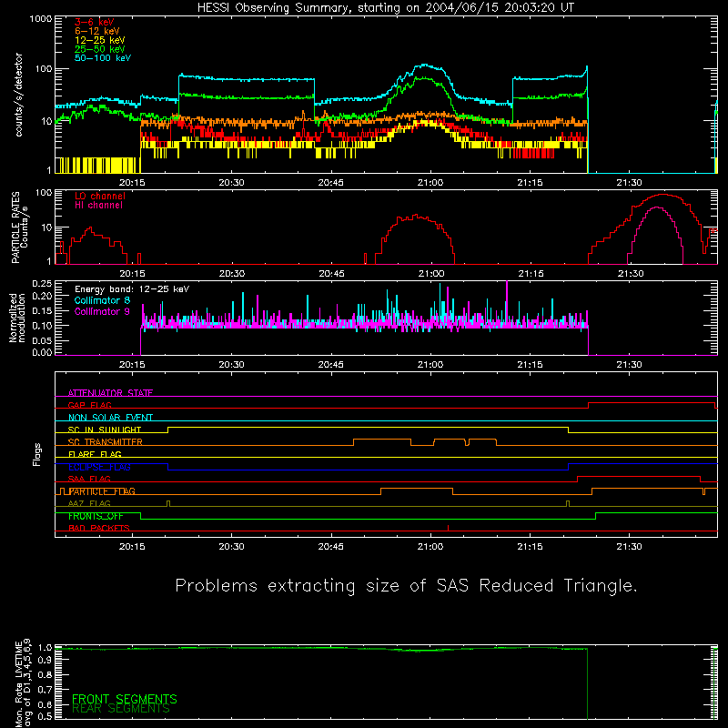Click the 0.25 tick on modulation axis
This screenshot has height=728, width=728.
42,284
